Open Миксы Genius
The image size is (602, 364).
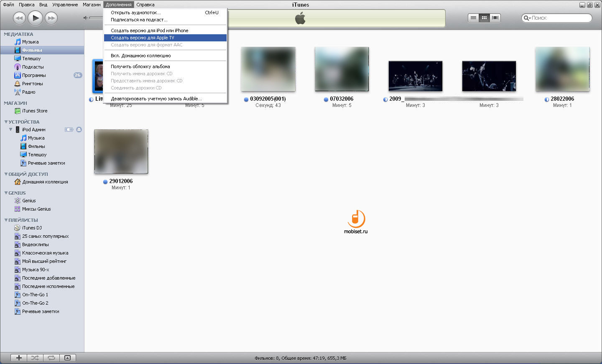(x=36, y=209)
